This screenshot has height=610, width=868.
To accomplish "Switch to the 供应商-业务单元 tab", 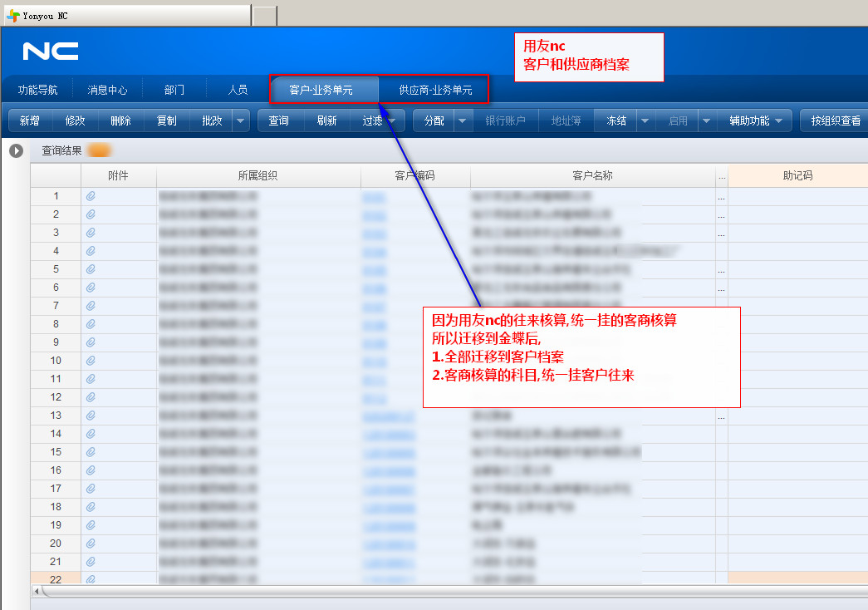I will (x=435, y=90).
